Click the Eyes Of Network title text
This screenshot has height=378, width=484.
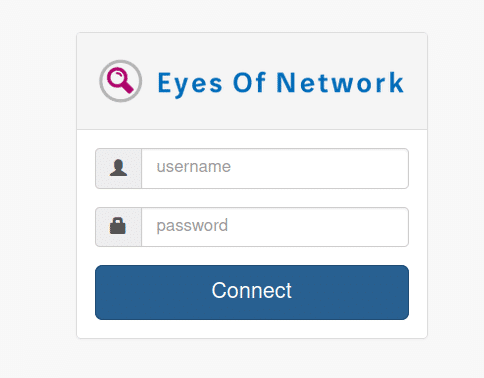point(280,83)
